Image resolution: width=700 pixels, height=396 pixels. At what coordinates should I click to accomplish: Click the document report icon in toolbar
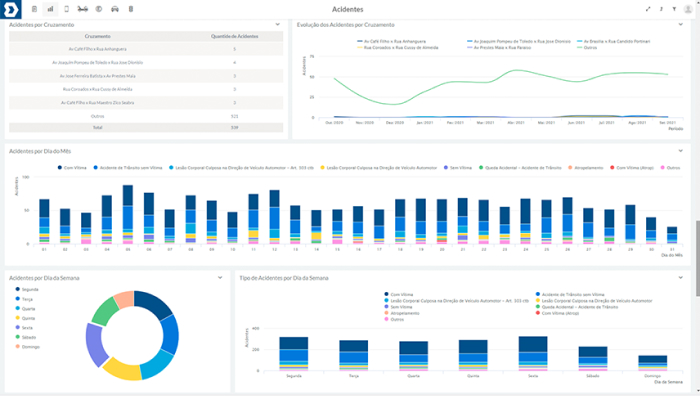coord(34,9)
